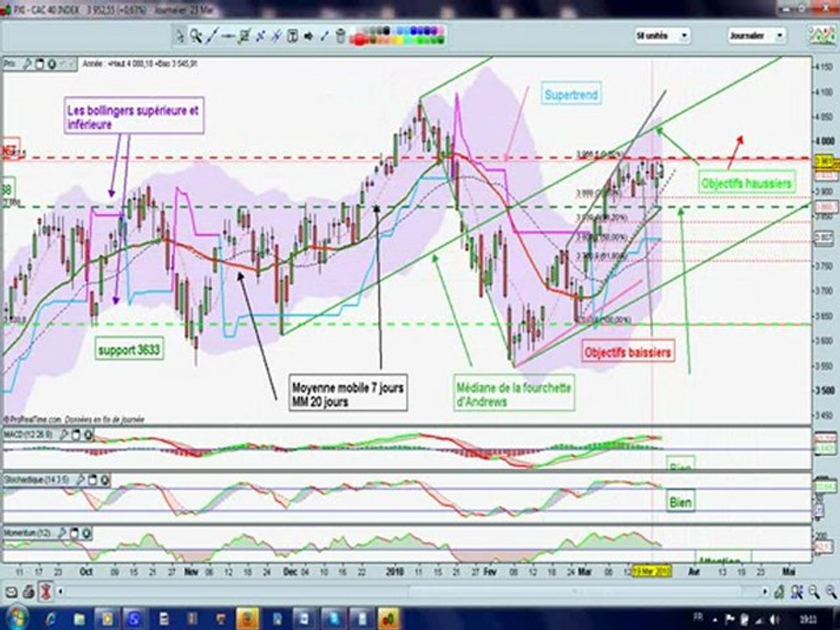The height and width of the screenshot is (630, 840).
Task: Pick the dark green color swatch
Action: click(439, 40)
